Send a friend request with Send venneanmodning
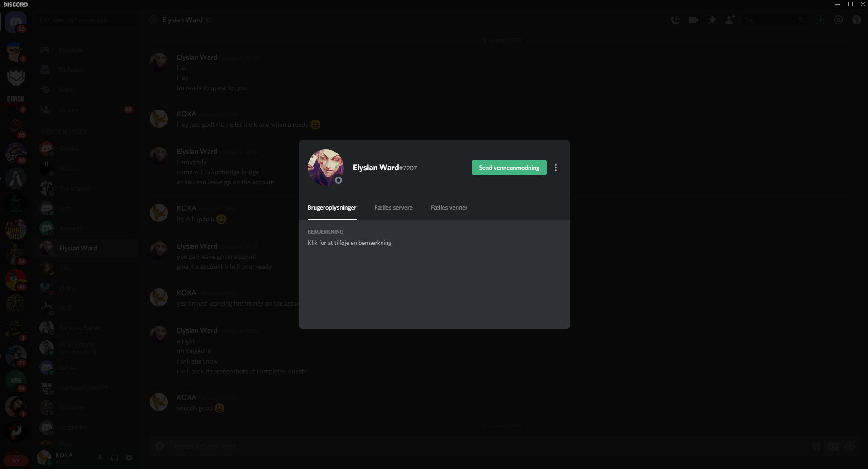This screenshot has height=469, width=868. (509, 167)
